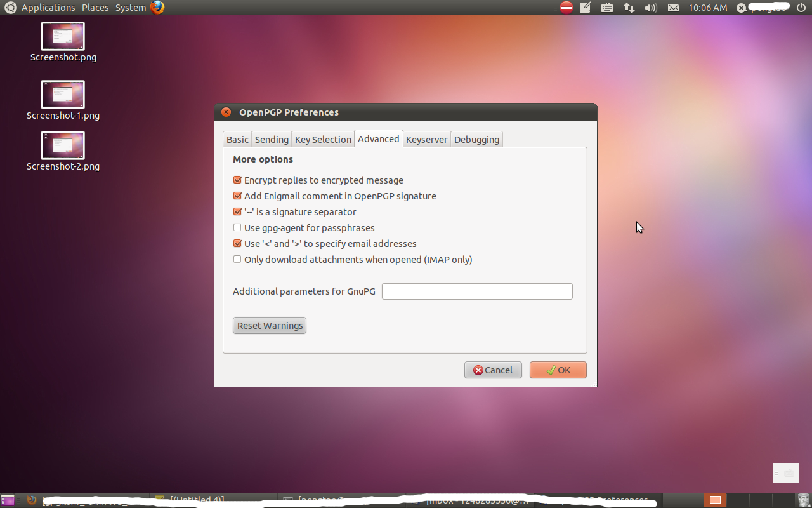
Task: Open the sound volume indicator
Action: [650, 8]
